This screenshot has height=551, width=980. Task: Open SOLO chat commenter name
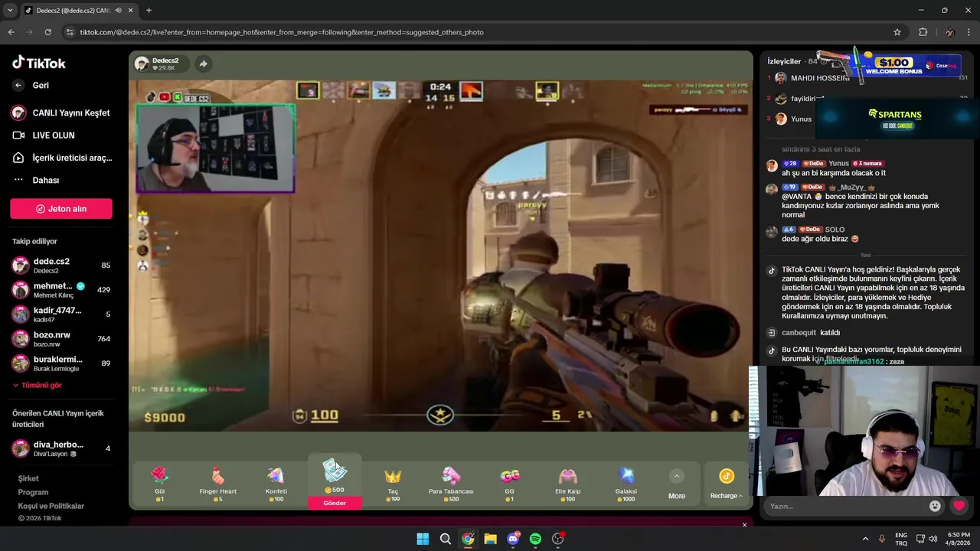click(835, 230)
